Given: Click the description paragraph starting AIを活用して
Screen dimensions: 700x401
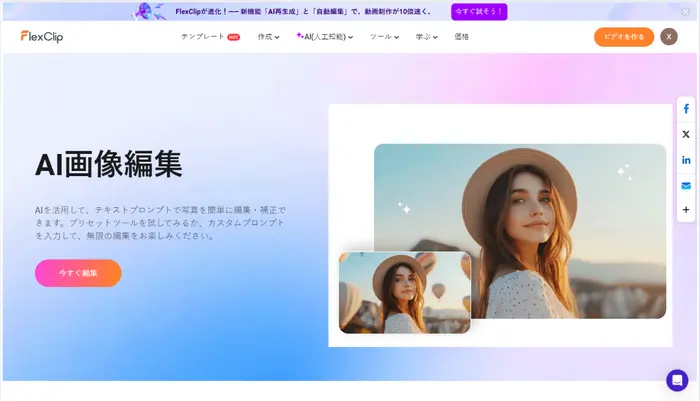Looking at the screenshot, I should tap(161, 222).
